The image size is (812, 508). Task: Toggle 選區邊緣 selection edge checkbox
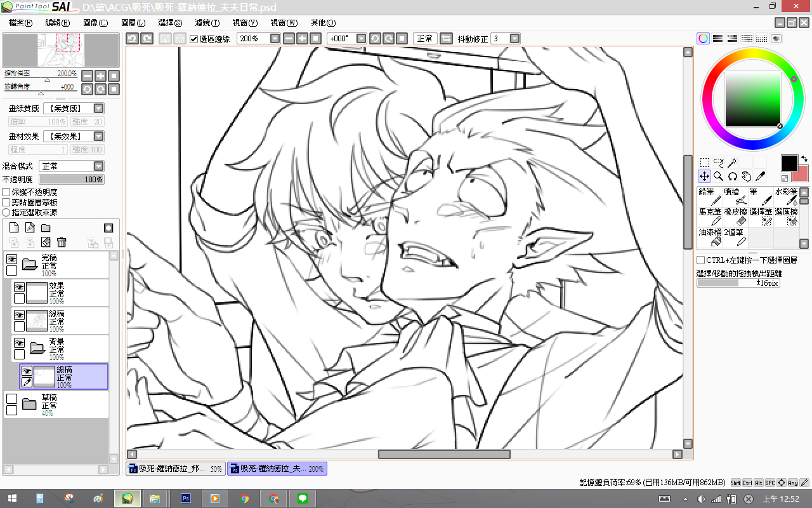click(x=194, y=39)
